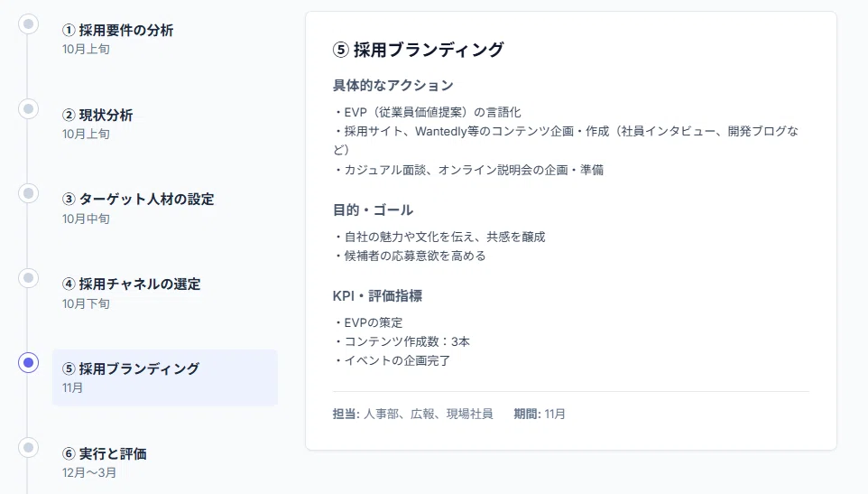
Task: Click the detail panel title ⑤ 採用ブランディング
Action: pyautogui.click(x=418, y=50)
